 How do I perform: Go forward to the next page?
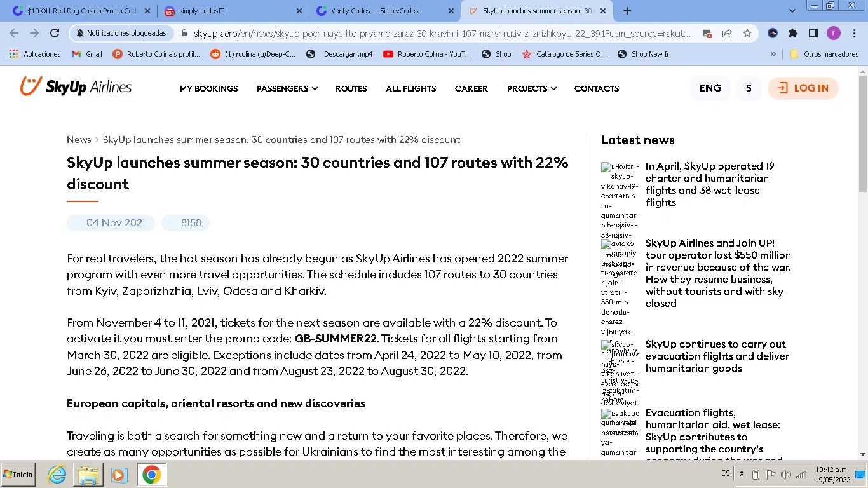point(34,33)
